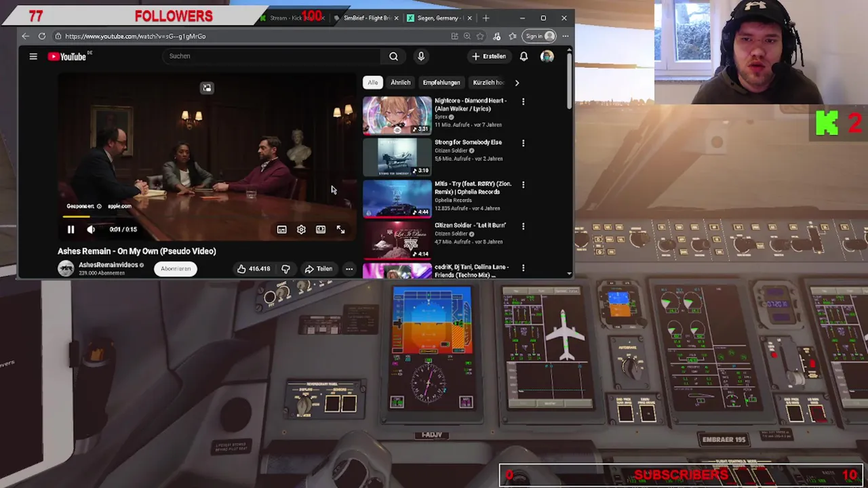Select the Empfehlungen filter chip
Screen dimensions: 868x488
pos(441,83)
